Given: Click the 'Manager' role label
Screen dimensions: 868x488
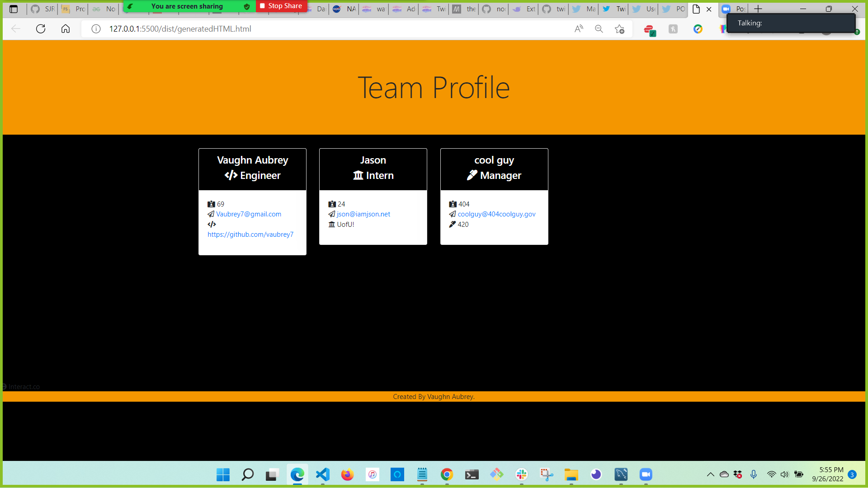Looking at the screenshot, I should coord(500,176).
